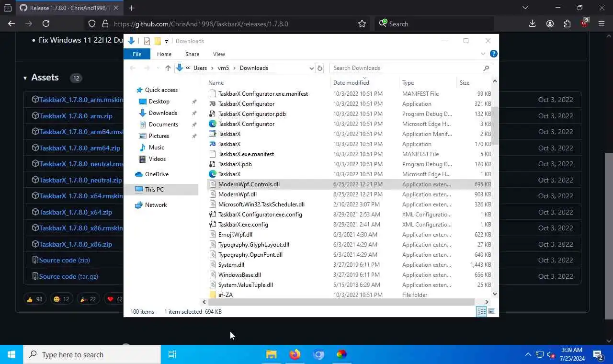The width and height of the screenshot is (613, 364).
Task: Click the tracking protection shield icon
Action: [x=92, y=23]
